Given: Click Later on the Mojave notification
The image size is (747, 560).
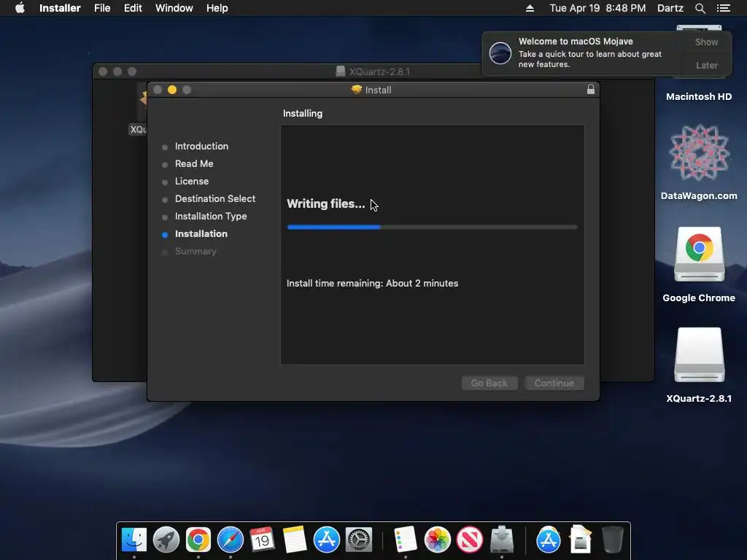Looking at the screenshot, I should (706, 65).
